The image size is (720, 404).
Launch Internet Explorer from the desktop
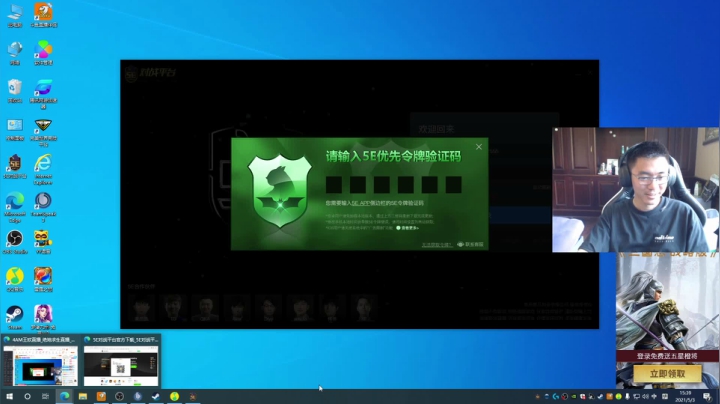click(43, 169)
